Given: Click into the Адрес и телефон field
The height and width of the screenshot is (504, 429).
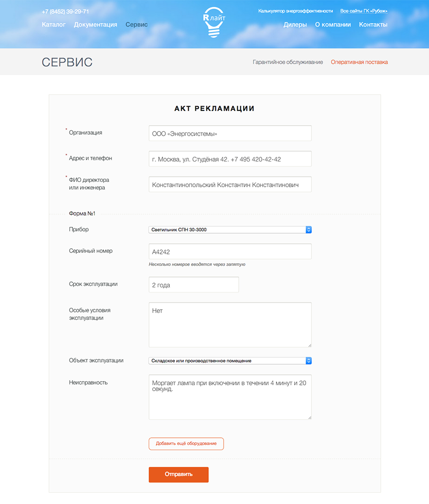Looking at the screenshot, I should (230, 159).
